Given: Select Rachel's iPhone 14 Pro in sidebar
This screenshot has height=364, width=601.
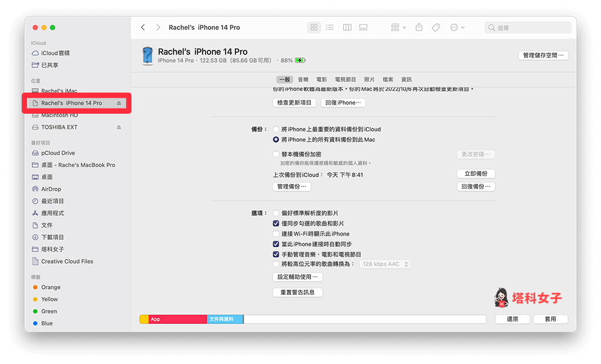Looking at the screenshot, I should [x=71, y=103].
